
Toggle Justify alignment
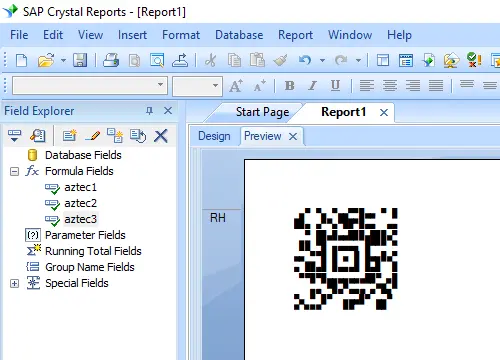point(436,86)
